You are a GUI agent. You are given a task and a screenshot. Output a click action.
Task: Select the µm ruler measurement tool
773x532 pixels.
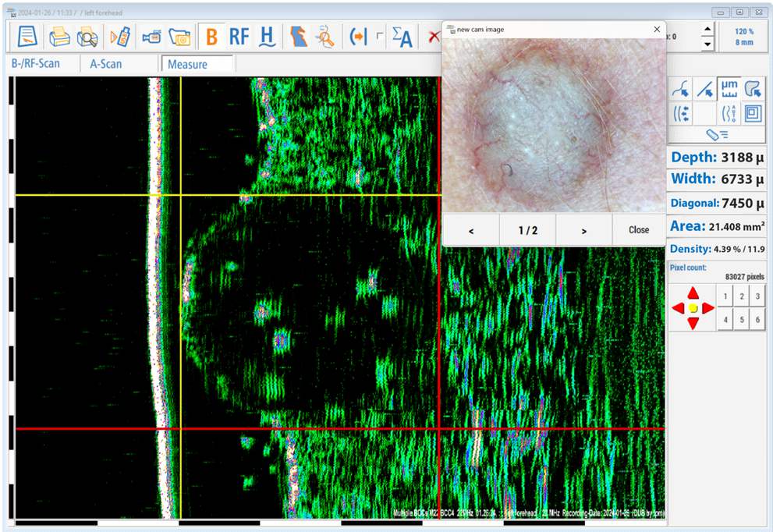729,90
